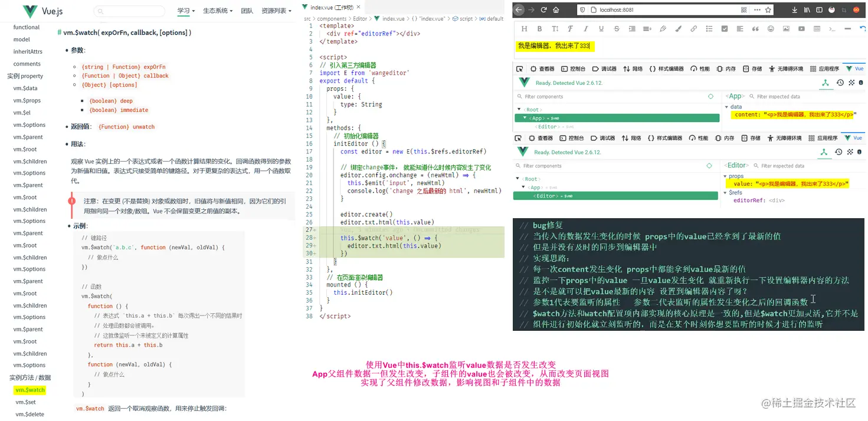Go to the browser home page
Viewport: 868px width, 421px height.
tap(556, 10)
